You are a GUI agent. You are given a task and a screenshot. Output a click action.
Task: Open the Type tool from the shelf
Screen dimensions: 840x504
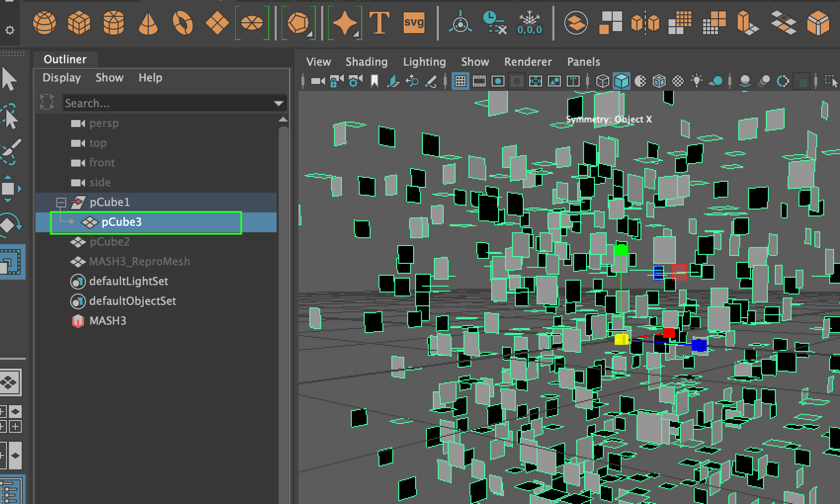379,22
